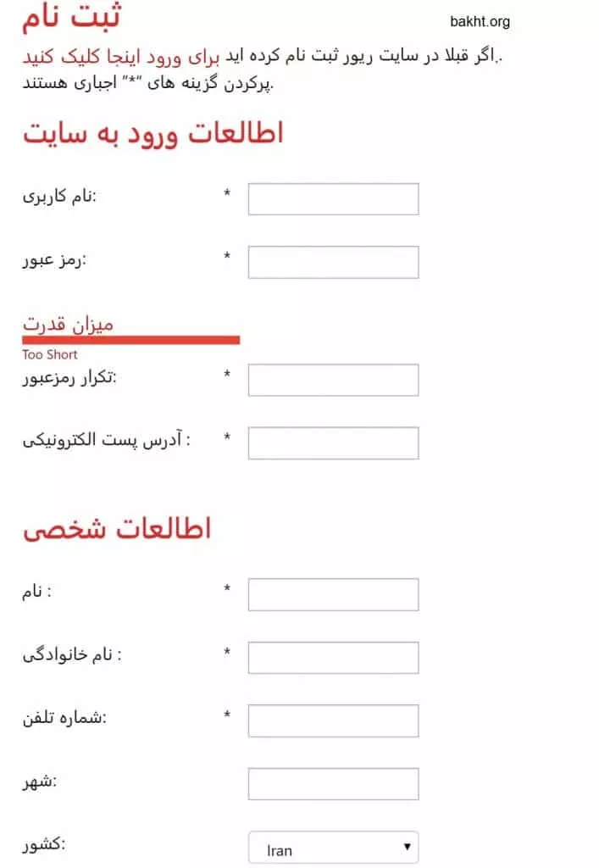Screen dimensions: 599x868
Task: Click the 'میزان قدرت' strength label
Action: point(68,324)
